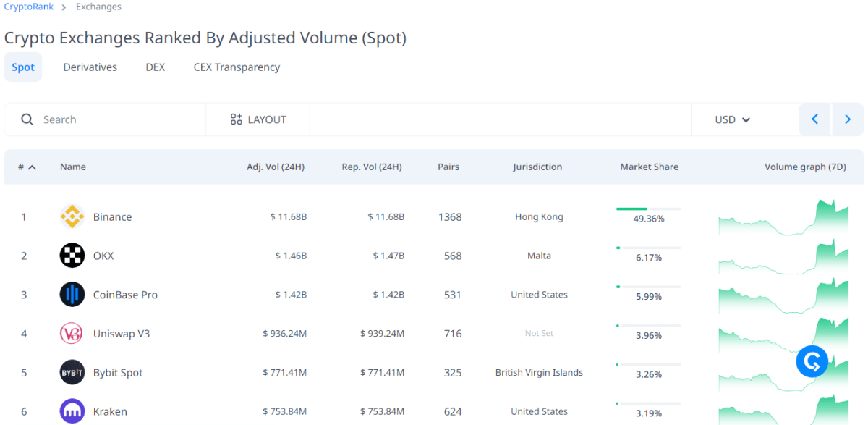Select the Kraken exchange logo

click(71, 411)
